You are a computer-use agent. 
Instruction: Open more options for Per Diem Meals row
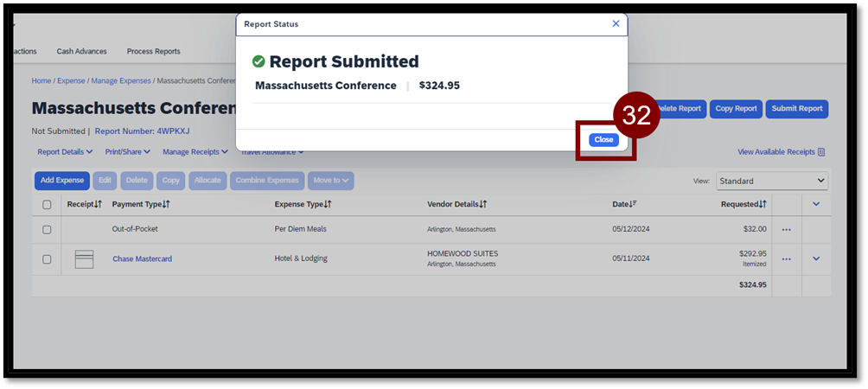[786, 230]
